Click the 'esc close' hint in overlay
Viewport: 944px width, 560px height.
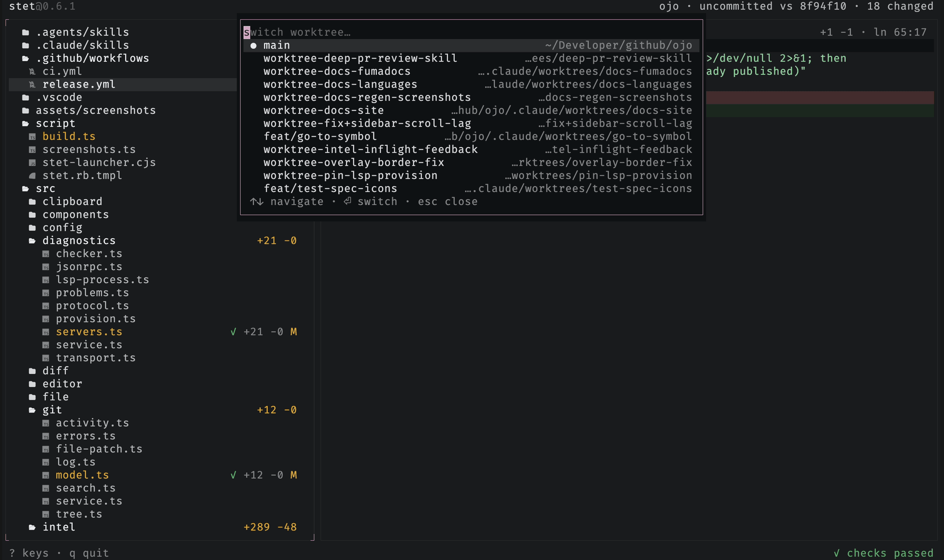(x=447, y=202)
